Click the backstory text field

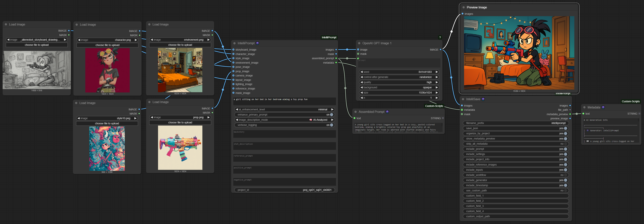(x=285, y=134)
